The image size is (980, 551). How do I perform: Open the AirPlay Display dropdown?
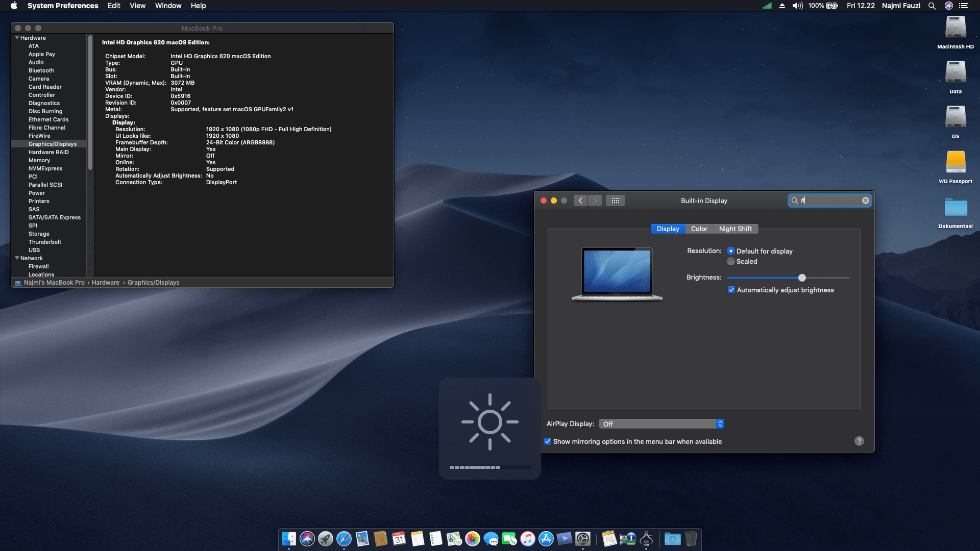point(661,424)
